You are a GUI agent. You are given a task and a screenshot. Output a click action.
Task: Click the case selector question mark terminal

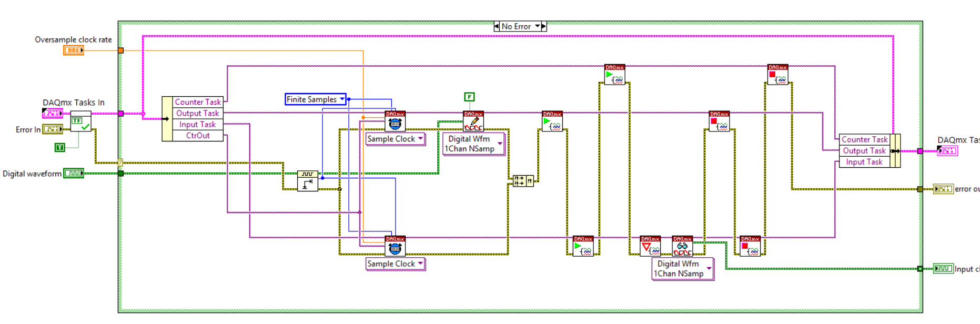click(120, 163)
